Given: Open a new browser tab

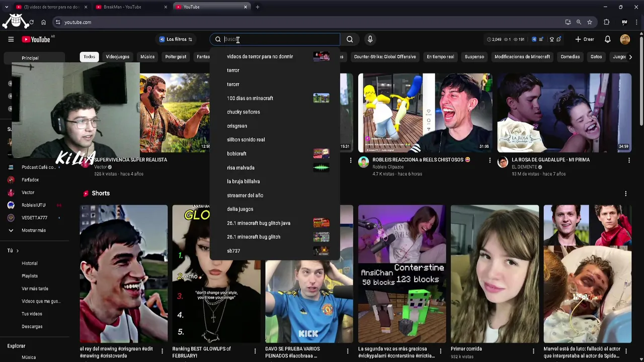Looking at the screenshot, I should (x=258, y=7).
